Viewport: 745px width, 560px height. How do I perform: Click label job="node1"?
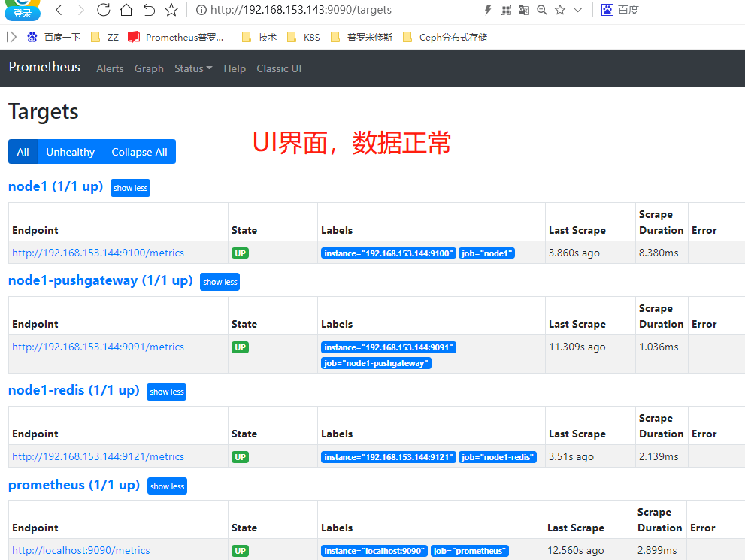click(x=486, y=253)
